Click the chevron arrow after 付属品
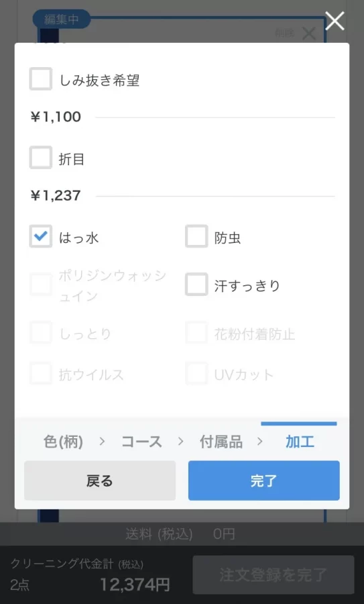Viewport: 364px width, 604px height. pyautogui.click(x=260, y=441)
